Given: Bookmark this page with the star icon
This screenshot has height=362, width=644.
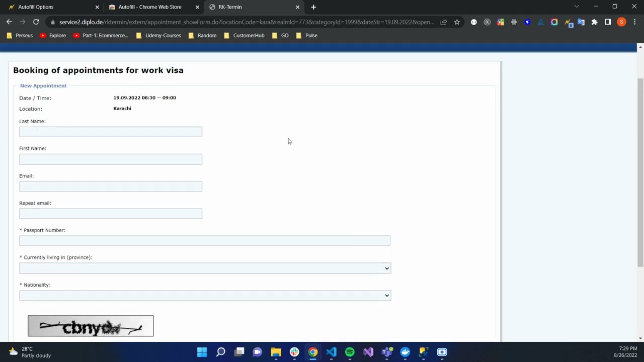Looking at the screenshot, I should click(457, 22).
